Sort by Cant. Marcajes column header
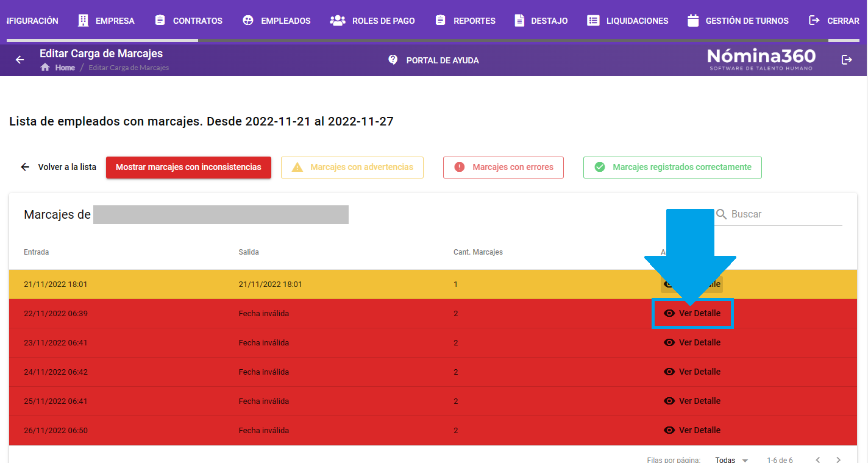The image size is (868, 463). [478, 252]
